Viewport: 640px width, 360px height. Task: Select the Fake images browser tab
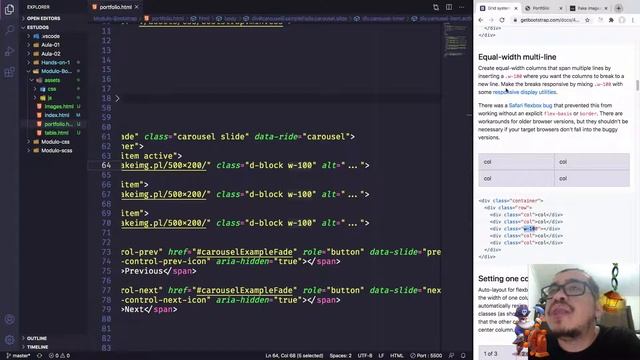pos(587,8)
